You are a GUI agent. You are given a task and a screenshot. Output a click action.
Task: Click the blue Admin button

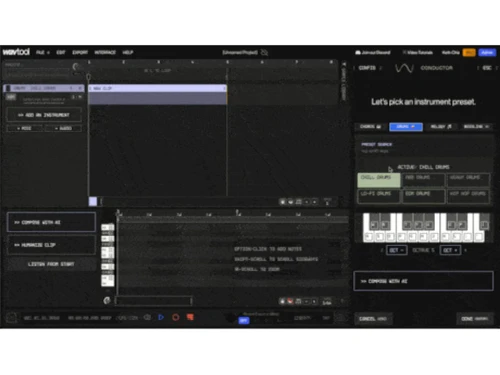[x=487, y=52]
